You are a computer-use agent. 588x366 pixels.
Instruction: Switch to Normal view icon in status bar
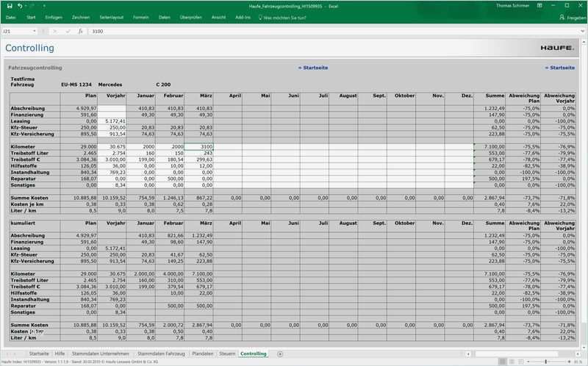502,362
